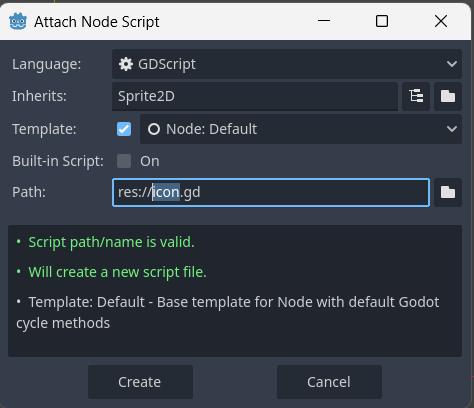This screenshot has height=408, width=474.
Task: Click the Godot logo icon in title bar
Action: pos(18,22)
